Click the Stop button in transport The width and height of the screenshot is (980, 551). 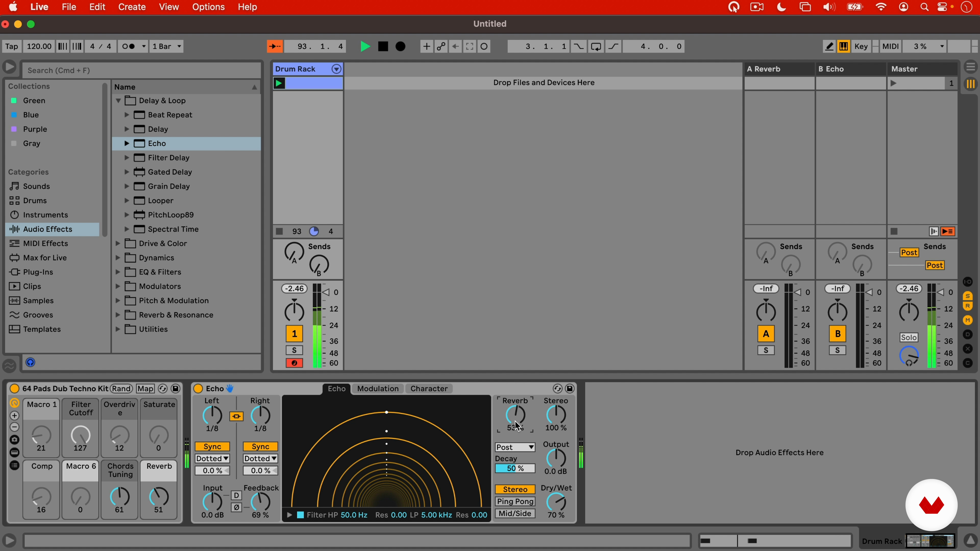[383, 46]
